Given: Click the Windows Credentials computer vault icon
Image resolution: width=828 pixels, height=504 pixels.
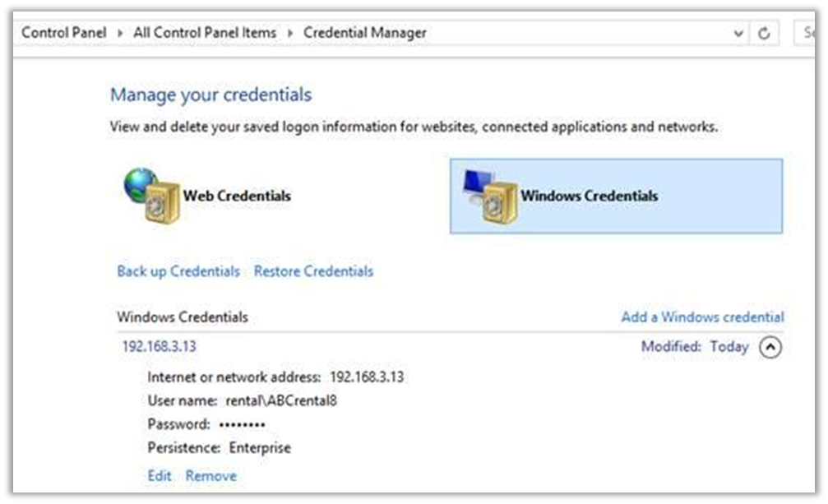Looking at the screenshot, I should click(x=490, y=196).
